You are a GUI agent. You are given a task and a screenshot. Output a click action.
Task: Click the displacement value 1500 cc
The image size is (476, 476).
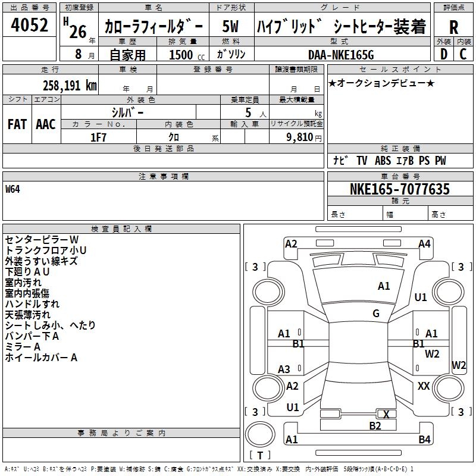point(187,55)
